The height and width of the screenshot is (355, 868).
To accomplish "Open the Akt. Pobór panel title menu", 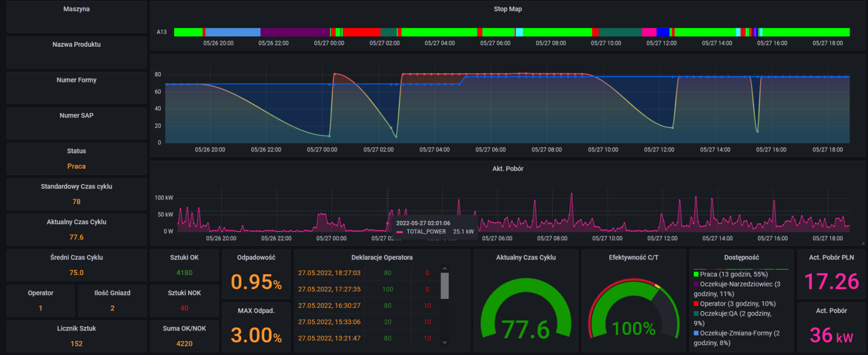I will click(508, 169).
